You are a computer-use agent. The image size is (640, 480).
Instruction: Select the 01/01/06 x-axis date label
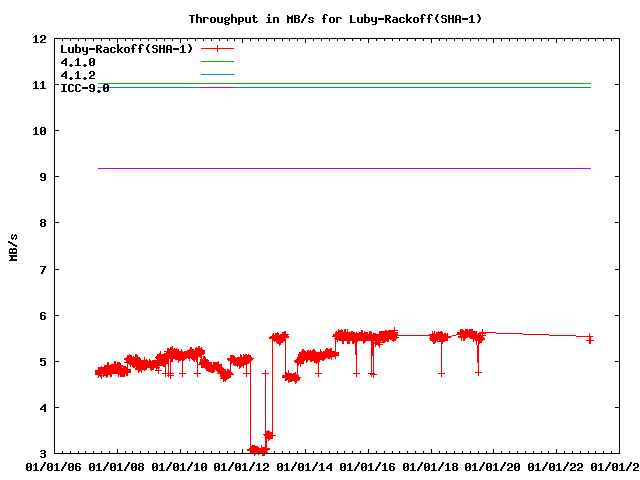point(54,467)
